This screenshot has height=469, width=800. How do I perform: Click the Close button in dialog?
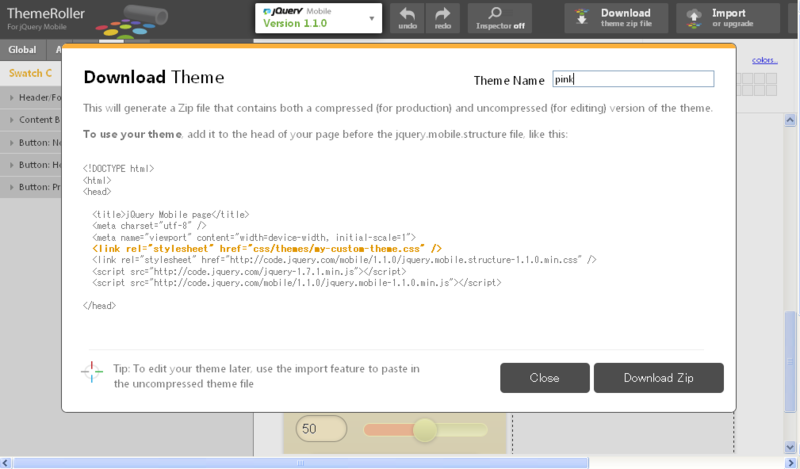tap(544, 378)
